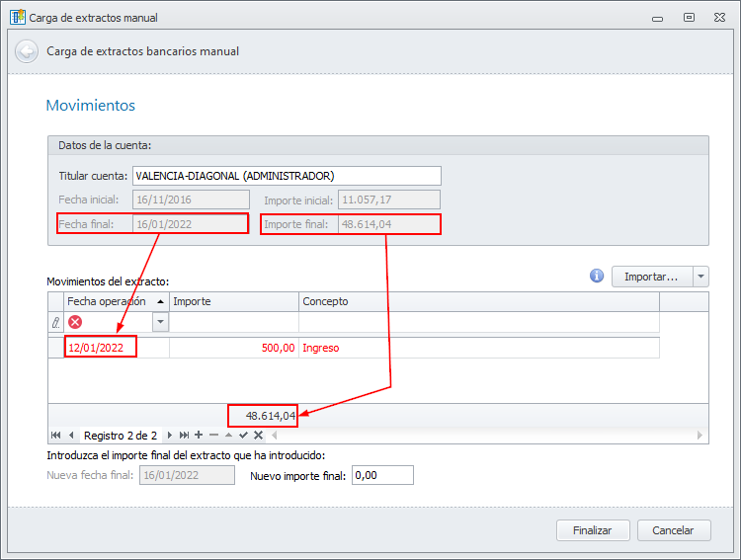Jump to last record in navigator
Image resolution: width=741 pixels, height=560 pixels.
tap(184, 435)
